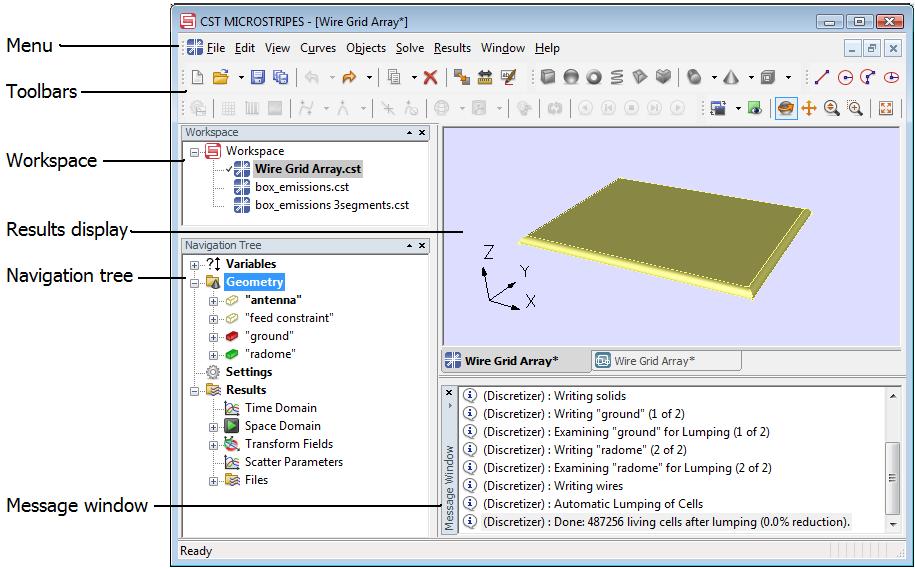
Task: Toggle the pan view cross-arrows tool
Action: click(x=809, y=108)
